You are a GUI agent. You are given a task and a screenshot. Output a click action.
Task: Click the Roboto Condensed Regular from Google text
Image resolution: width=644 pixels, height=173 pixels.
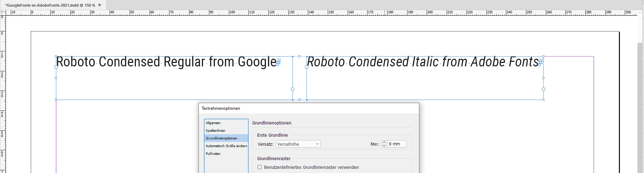pos(166,62)
